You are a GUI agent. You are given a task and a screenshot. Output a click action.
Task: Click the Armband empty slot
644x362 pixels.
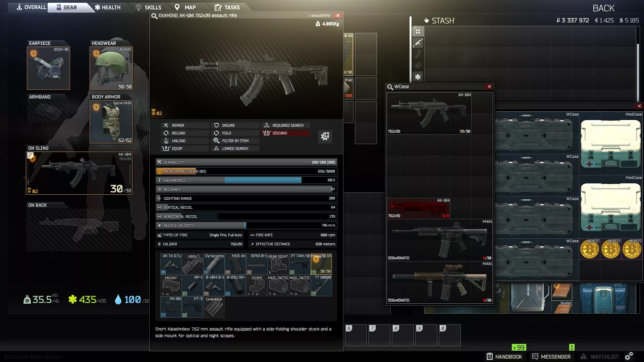[49, 111]
